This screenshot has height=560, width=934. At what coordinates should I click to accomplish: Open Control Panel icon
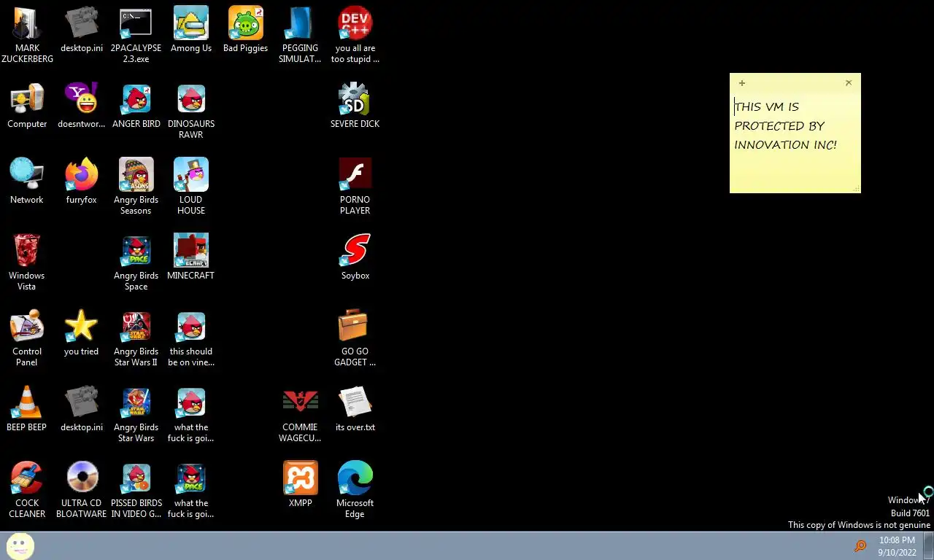click(27, 338)
